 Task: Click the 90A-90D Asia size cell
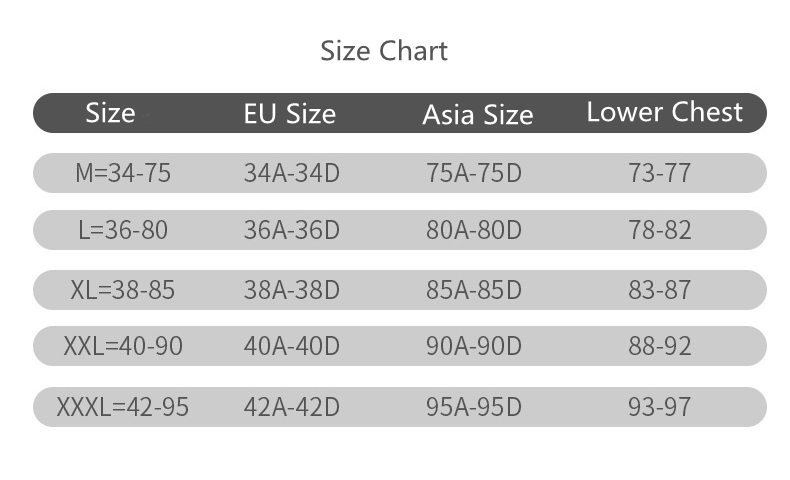tap(474, 347)
